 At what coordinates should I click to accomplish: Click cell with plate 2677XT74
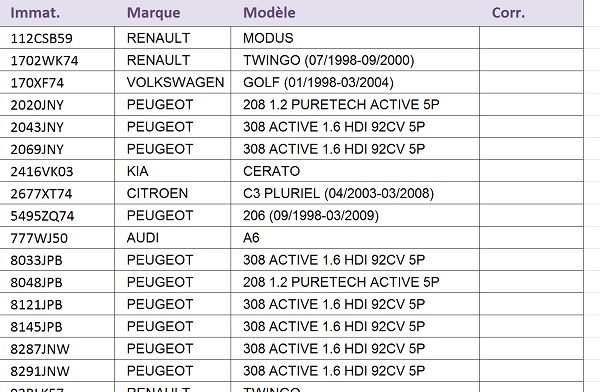click(x=57, y=193)
